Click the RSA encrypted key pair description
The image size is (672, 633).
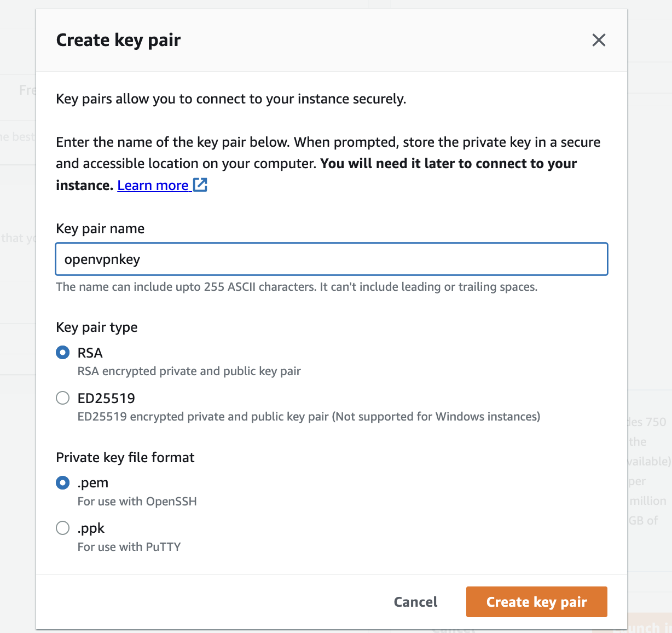coord(189,371)
